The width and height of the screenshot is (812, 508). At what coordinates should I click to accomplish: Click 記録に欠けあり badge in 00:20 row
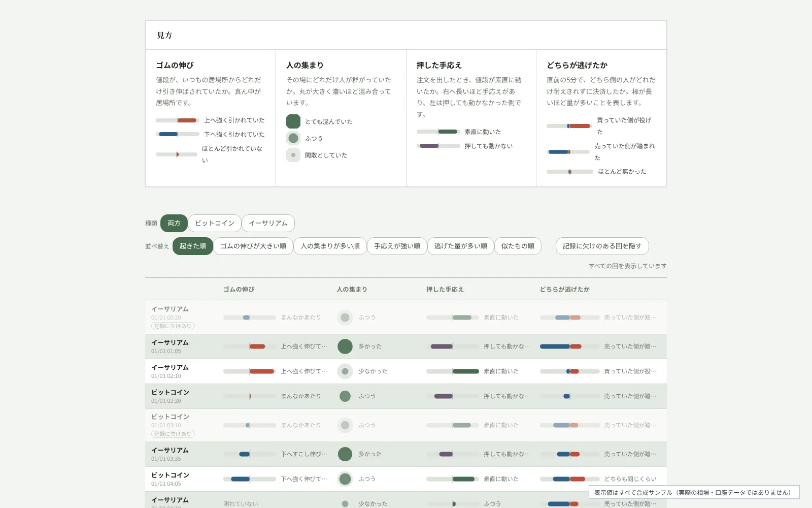tap(173, 326)
